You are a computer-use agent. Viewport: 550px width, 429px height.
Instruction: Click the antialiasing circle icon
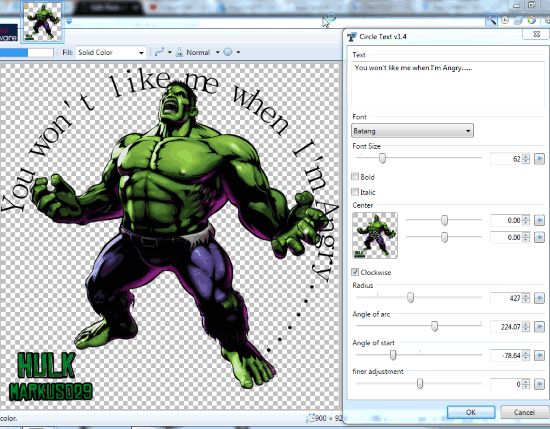(228, 52)
